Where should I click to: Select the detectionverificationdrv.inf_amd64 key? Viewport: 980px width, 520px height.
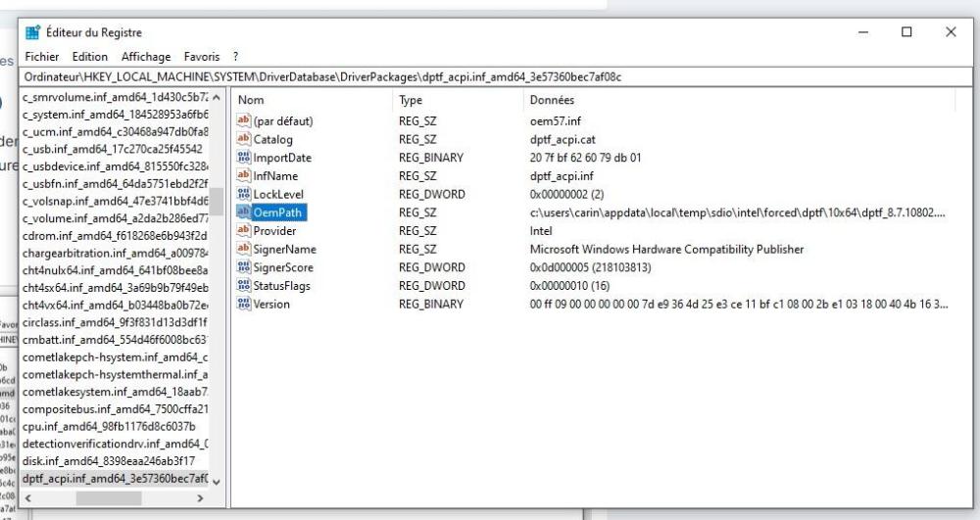point(115,444)
